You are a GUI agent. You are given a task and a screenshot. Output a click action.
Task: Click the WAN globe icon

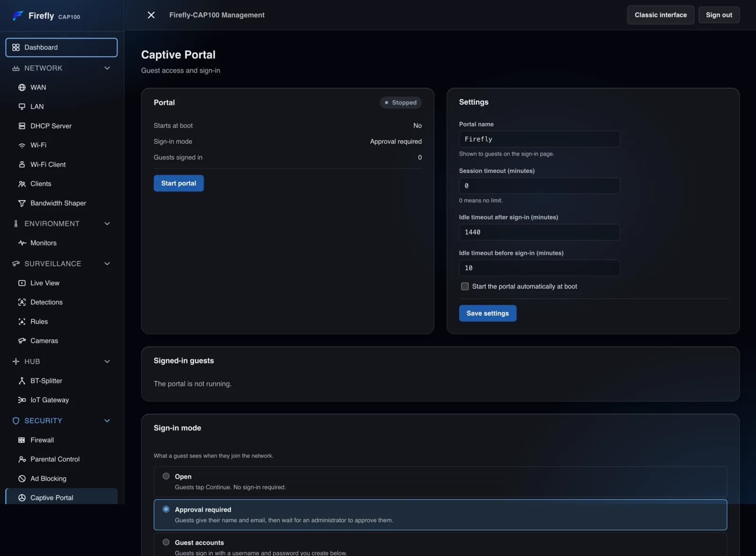click(22, 87)
